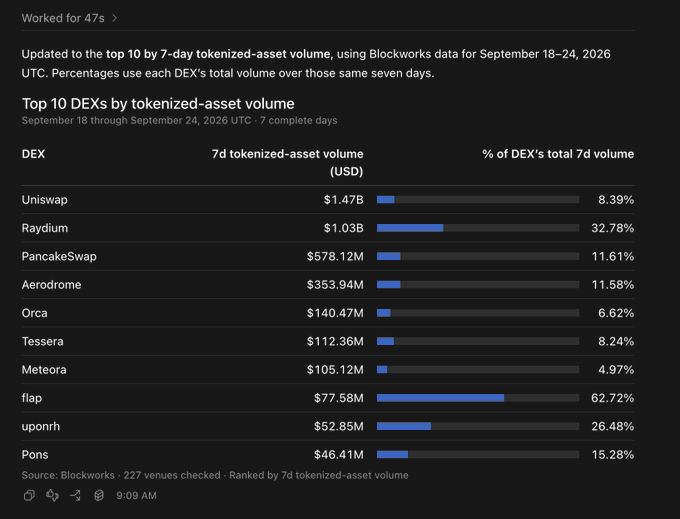Click the 'September 18 through September 24' subtitle

(x=180, y=121)
